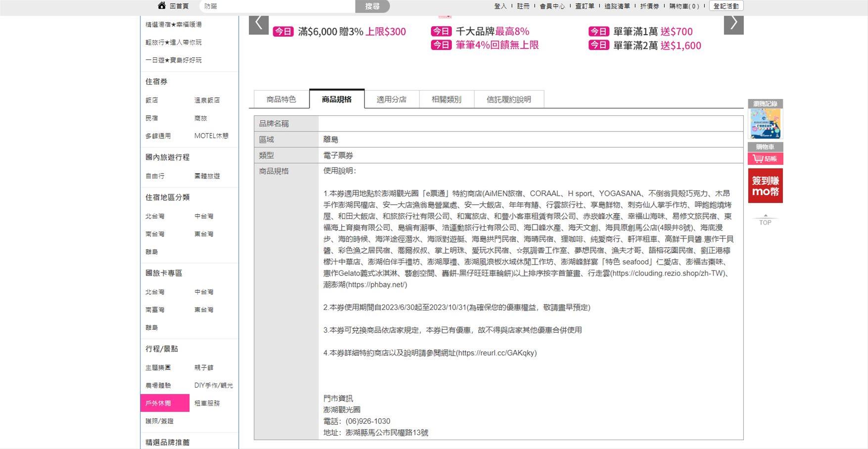Image resolution: width=868 pixels, height=449 pixels.
Task: Select 離島 under 住宿地區分類
Action: (152, 252)
